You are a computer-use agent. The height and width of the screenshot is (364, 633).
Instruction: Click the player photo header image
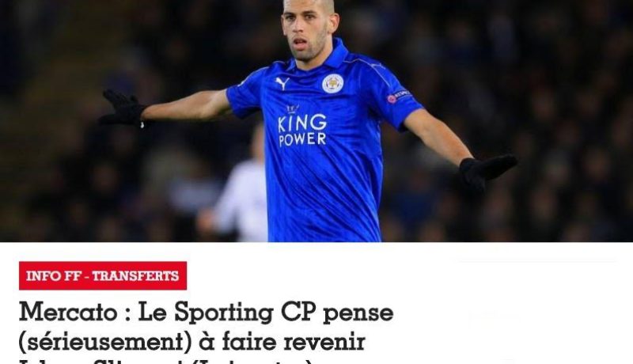tap(316, 120)
